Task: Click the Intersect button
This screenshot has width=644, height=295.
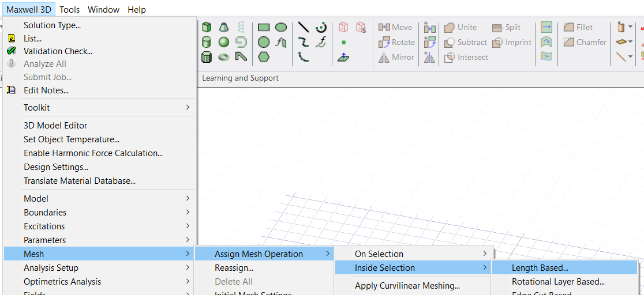Action: [x=466, y=57]
